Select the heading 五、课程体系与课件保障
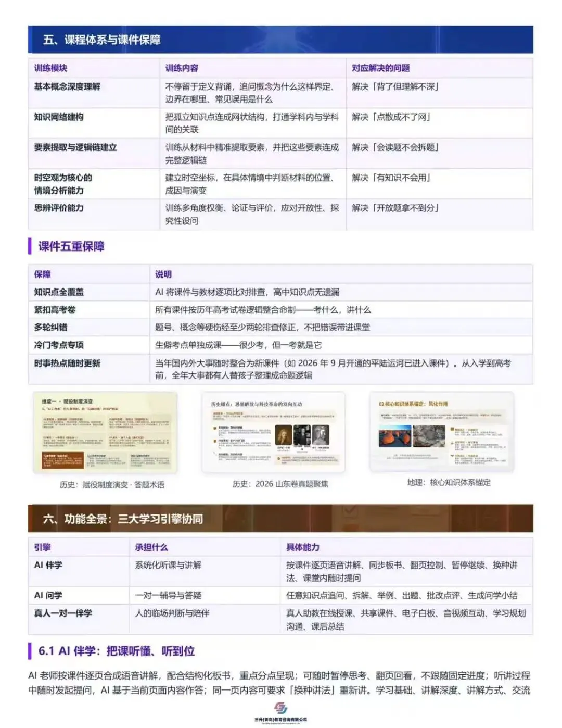 (102, 40)
